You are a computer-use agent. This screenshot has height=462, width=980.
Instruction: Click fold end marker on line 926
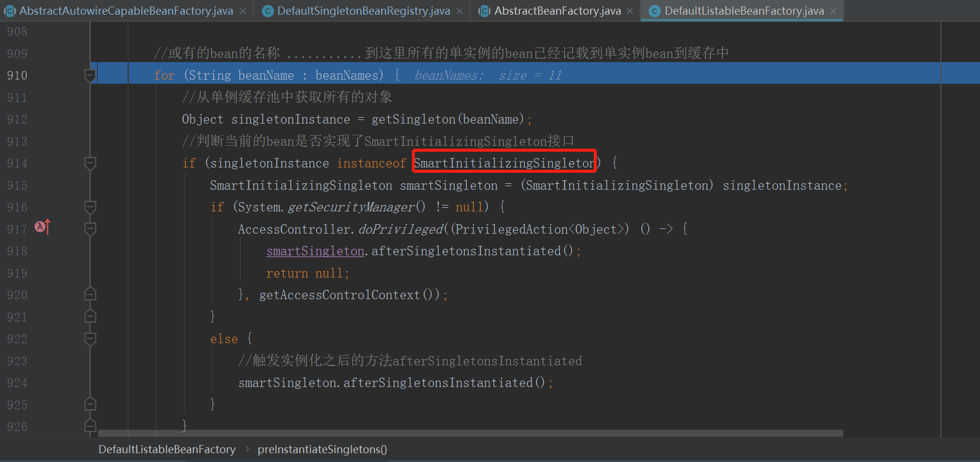point(90,426)
